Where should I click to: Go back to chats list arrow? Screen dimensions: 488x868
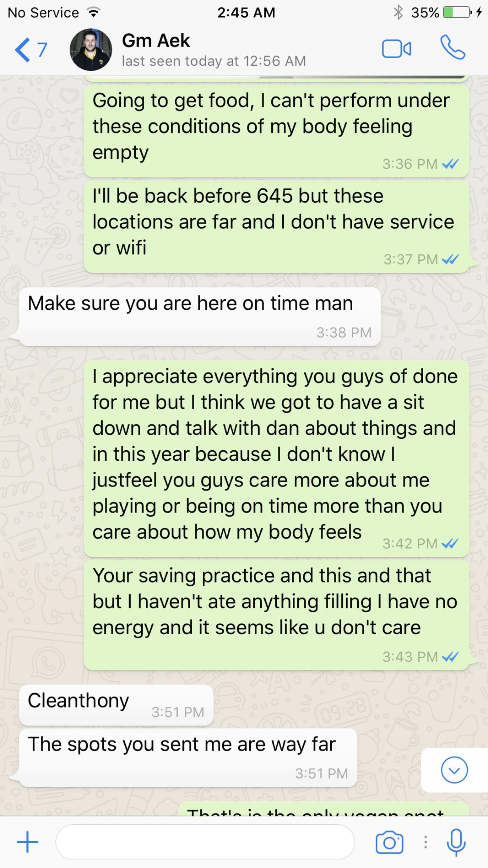click(x=23, y=50)
